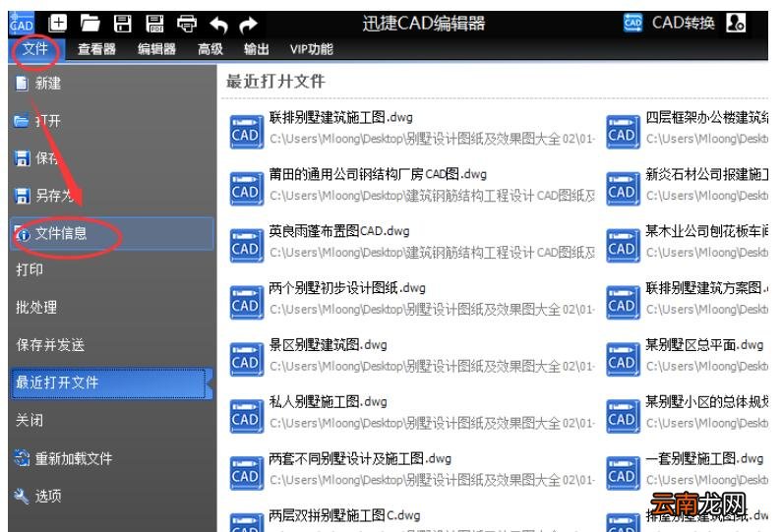Viewport: 782px width, 532px height.
Task: Click the Undo arrow icon
Action: tap(218, 24)
